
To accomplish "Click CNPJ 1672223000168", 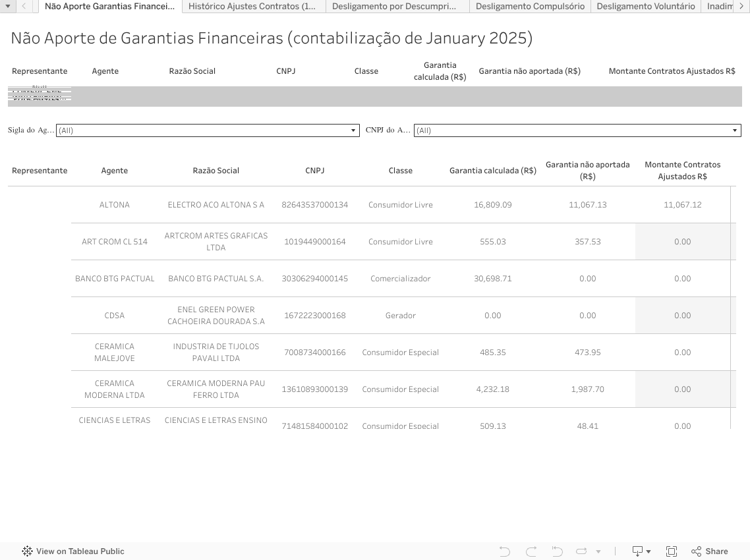I will coord(315,315).
